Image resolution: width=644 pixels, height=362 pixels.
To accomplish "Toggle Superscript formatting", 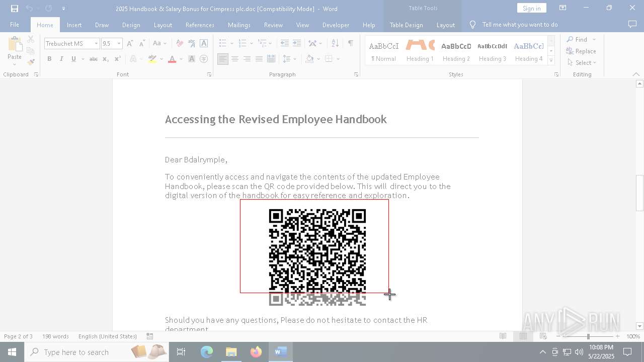I will pyautogui.click(x=117, y=59).
